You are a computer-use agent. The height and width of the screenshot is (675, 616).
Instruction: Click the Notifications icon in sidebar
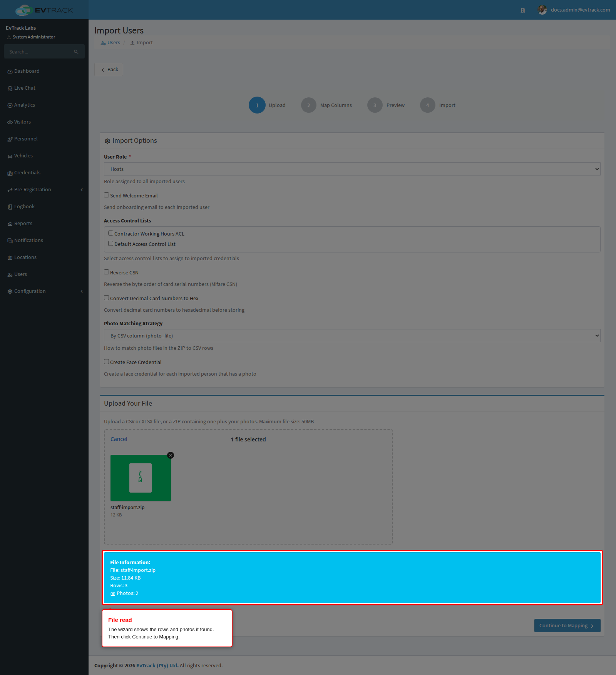[10, 241]
